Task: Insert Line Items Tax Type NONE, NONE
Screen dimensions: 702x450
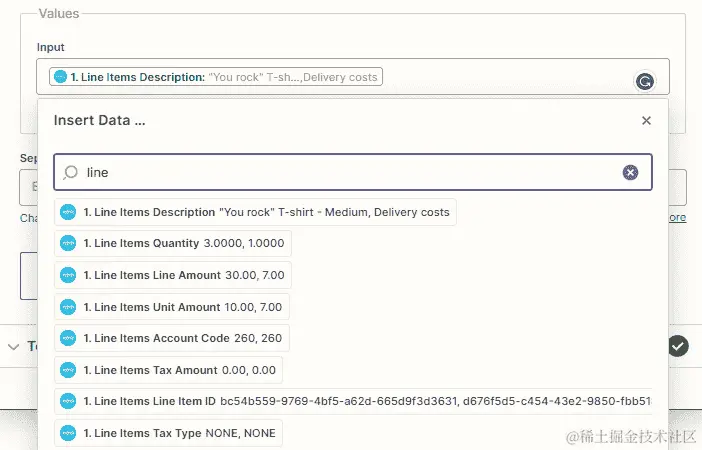Action: [168, 433]
